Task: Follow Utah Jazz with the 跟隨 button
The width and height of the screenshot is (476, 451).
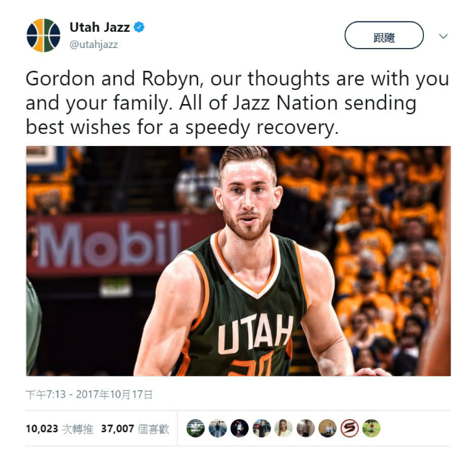Action: (x=384, y=35)
